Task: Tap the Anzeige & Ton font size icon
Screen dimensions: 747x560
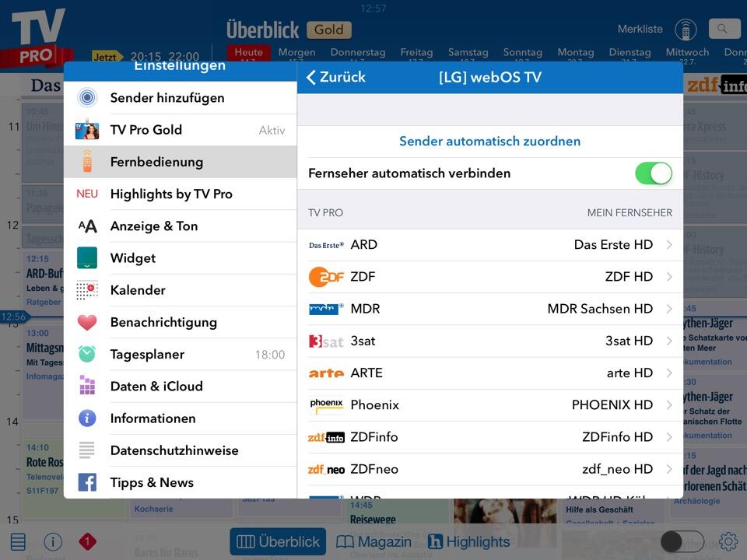Action: pos(87,226)
